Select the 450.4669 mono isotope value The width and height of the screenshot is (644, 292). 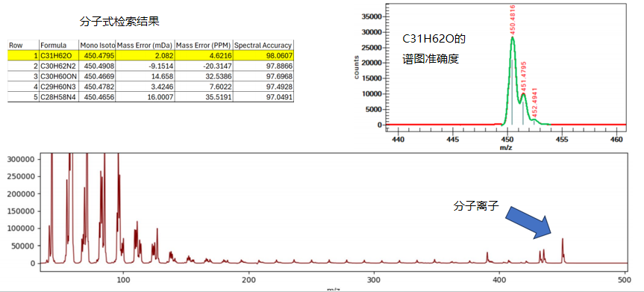(x=97, y=76)
